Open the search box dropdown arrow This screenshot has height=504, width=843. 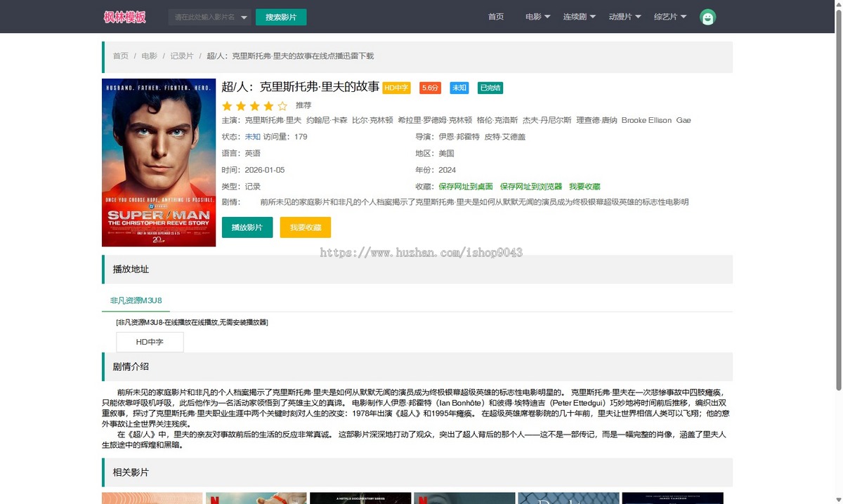coord(244,17)
